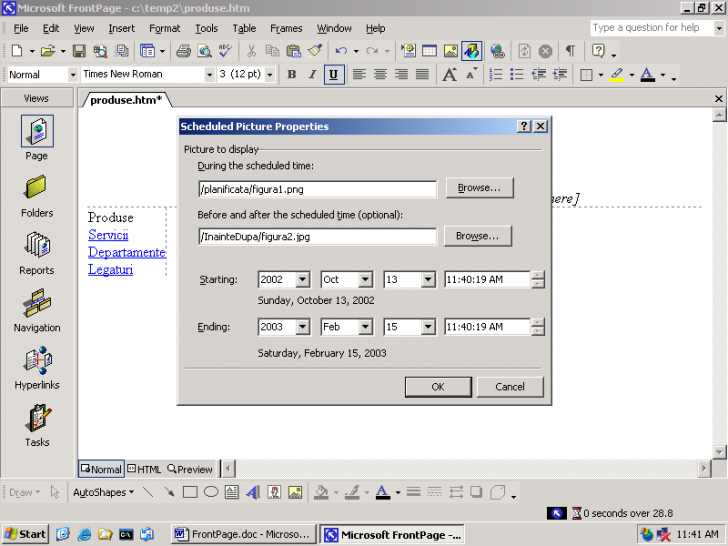The width and height of the screenshot is (728, 546).
Task: Toggle Bold formatting button
Action: click(x=291, y=74)
